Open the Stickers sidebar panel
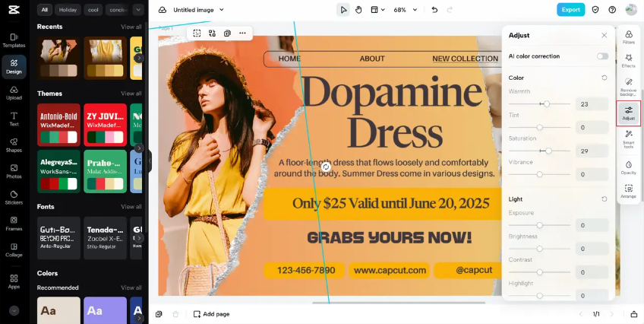Viewport: 644px width, 324px height. pos(14,198)
